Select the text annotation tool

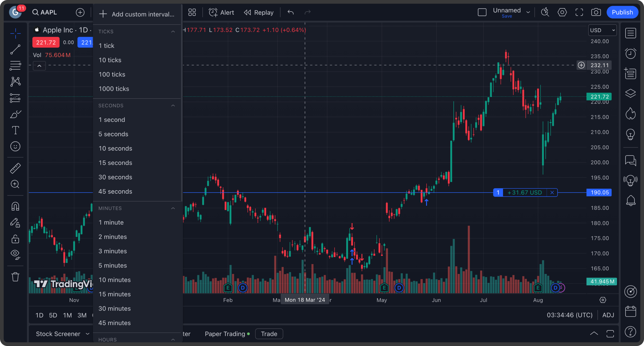point(15,130)
